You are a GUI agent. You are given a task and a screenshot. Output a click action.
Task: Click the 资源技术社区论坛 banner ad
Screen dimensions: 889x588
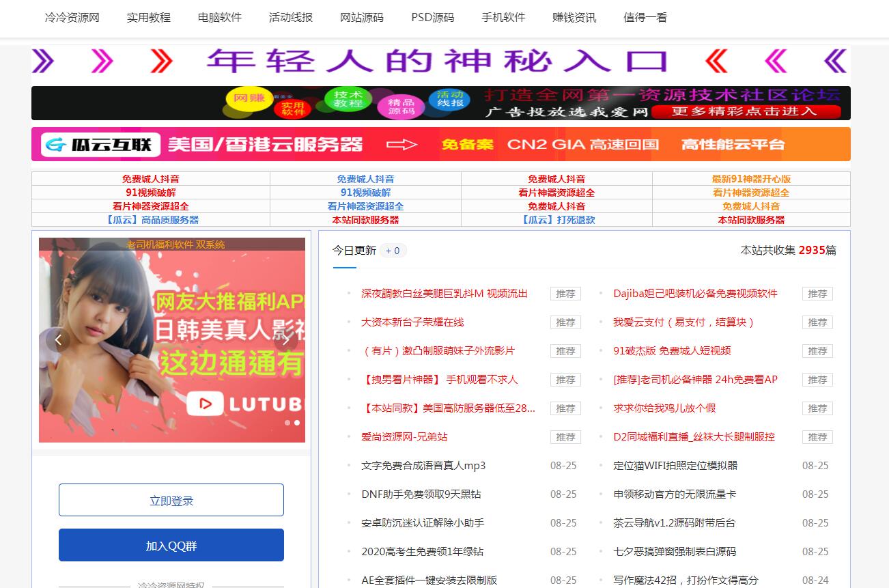440,103
